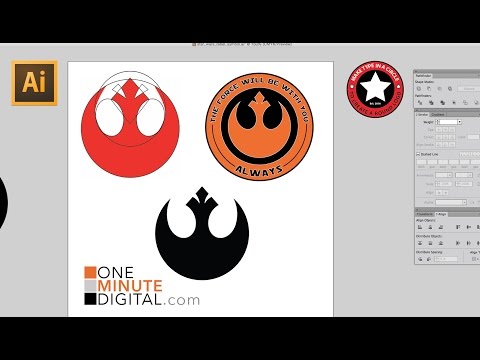Click the Outline pathfinder icon

coord(465,103)
